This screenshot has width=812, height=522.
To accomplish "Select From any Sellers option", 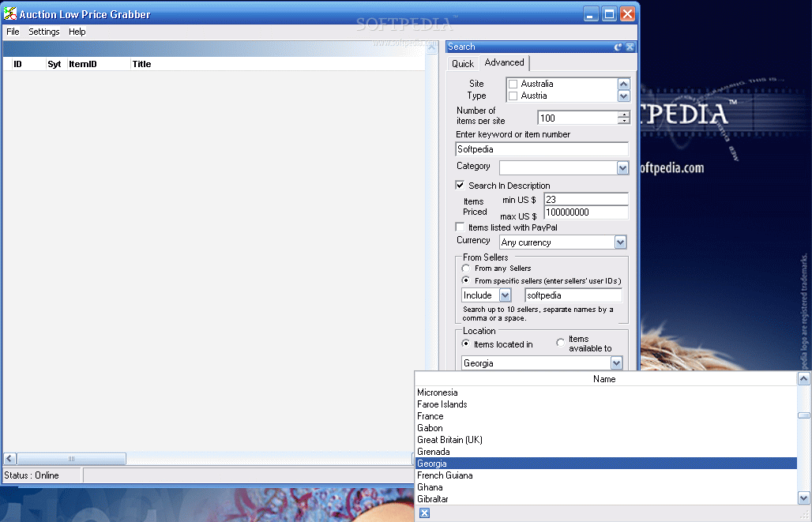I will 466,269.
